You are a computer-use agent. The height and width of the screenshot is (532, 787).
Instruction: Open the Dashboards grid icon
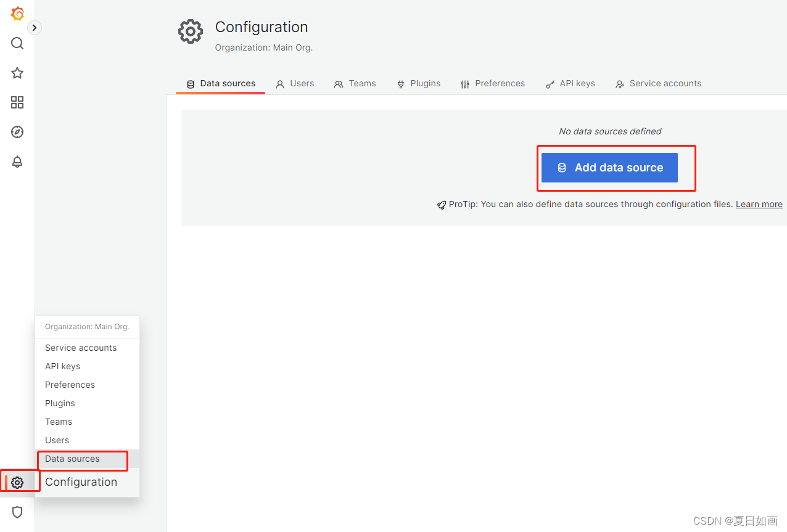pyautogui.click(x=17, y=102)
